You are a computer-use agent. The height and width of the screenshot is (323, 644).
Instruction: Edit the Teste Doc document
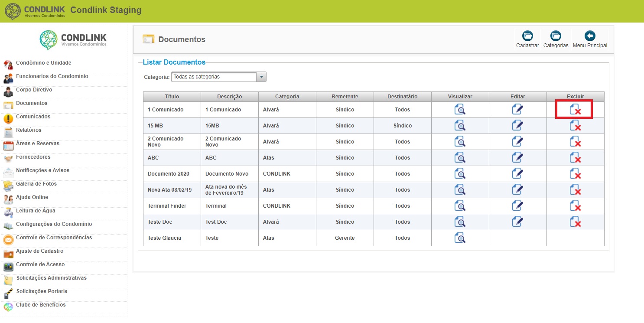517,222
